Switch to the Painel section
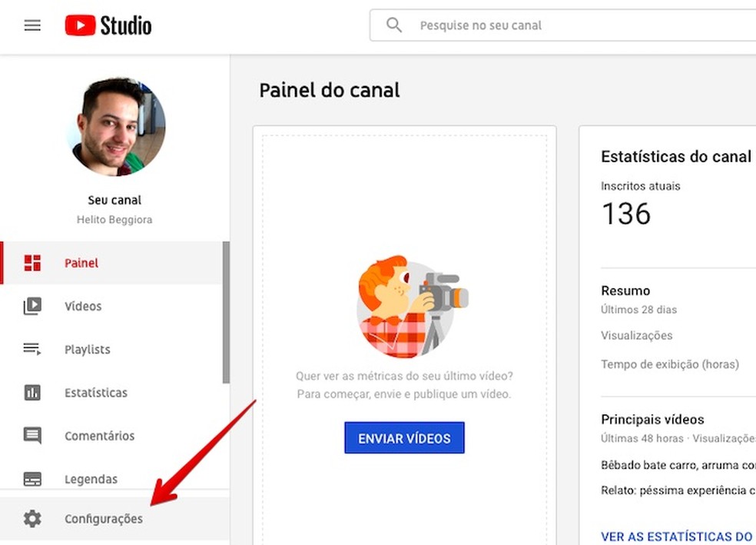 [81, 262]
